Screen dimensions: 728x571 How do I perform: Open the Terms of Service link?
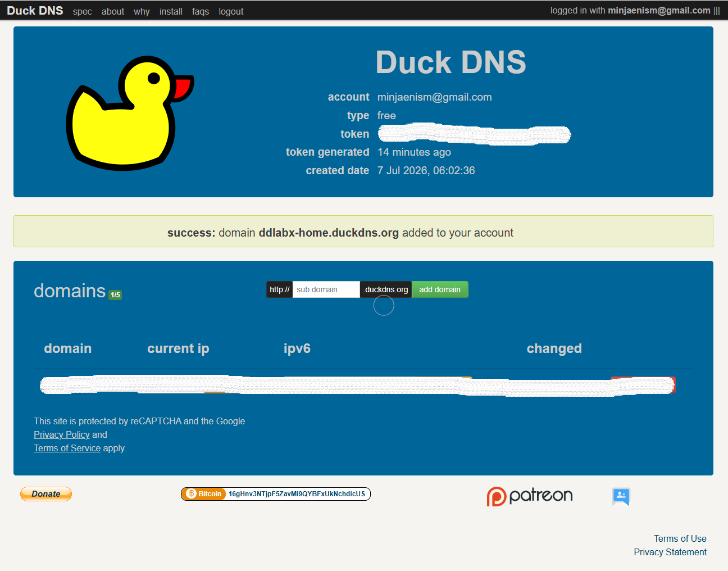point(67,448)
